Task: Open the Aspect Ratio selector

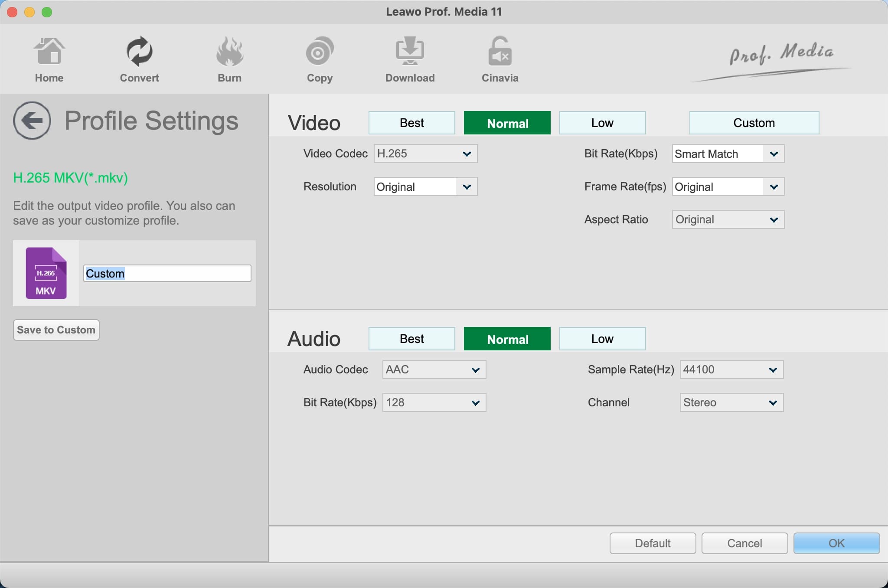Action: (x=728, y=219)
